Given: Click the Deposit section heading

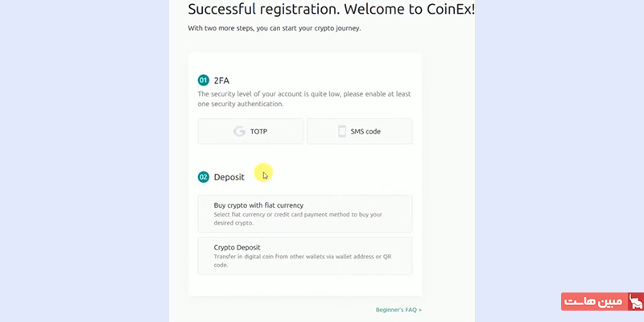Looking at the screenshot, I should [x=229, y=177].
